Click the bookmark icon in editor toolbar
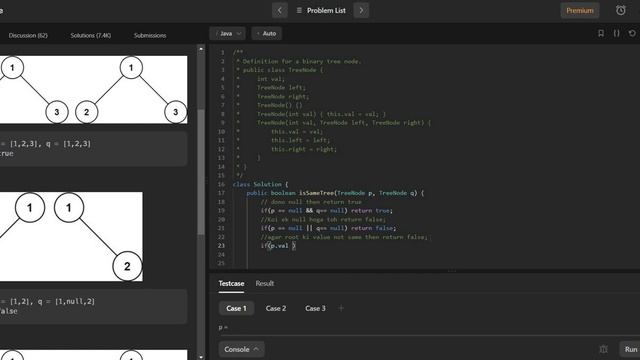 [601, 33]
